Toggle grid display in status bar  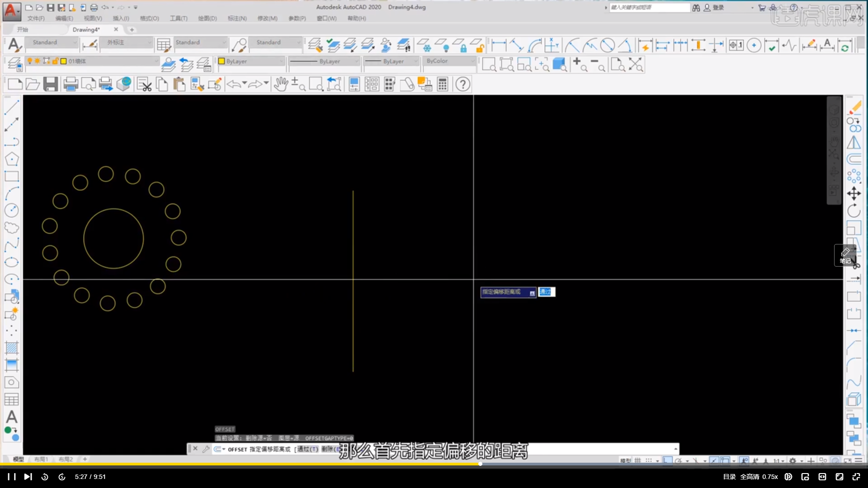coord(637,460)
